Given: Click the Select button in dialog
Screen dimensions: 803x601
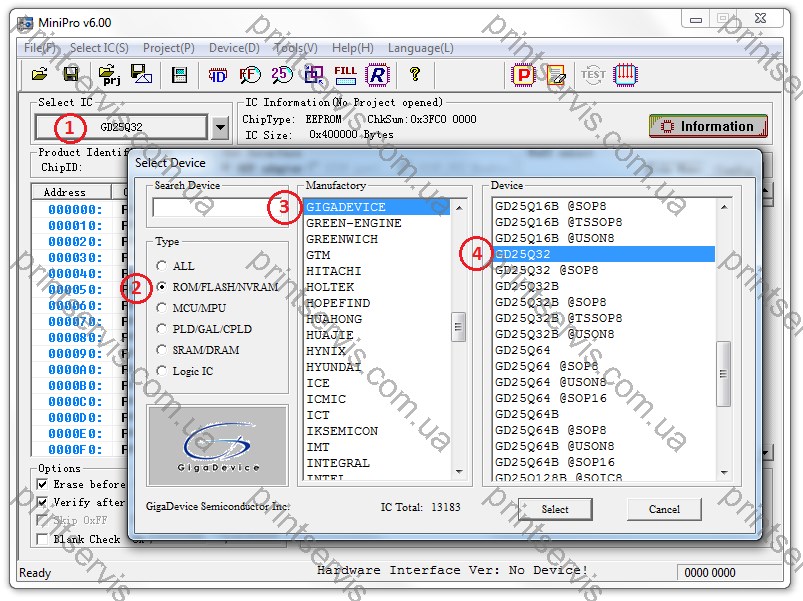Looking at the screenshot, I should 555,509.
